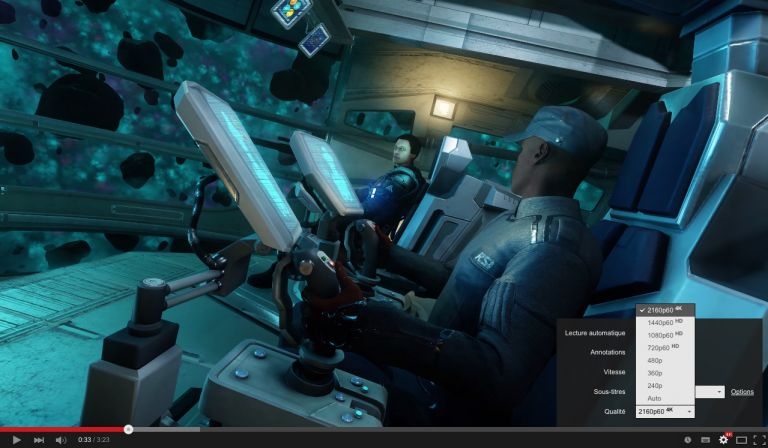Switch to theater mode
Viewport: 768px width, 448px height.
pyautogui.click(x=741, y=440)
